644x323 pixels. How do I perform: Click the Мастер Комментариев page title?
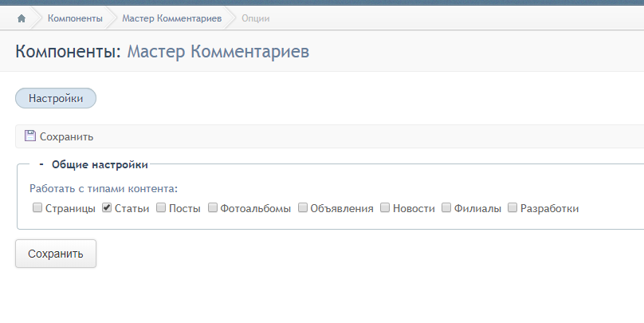tap(218, 52)
